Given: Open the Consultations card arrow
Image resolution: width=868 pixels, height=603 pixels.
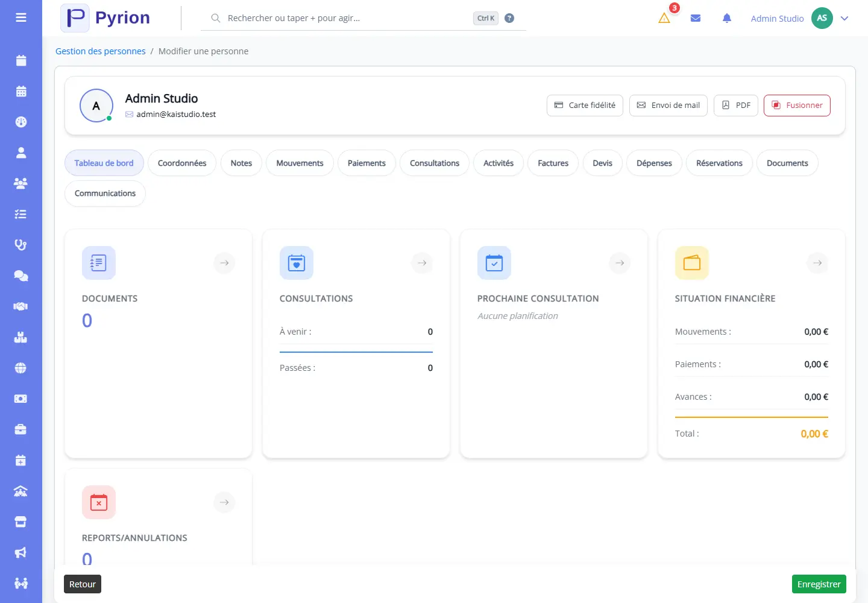Looking at the screenshot, I should 422,263.
